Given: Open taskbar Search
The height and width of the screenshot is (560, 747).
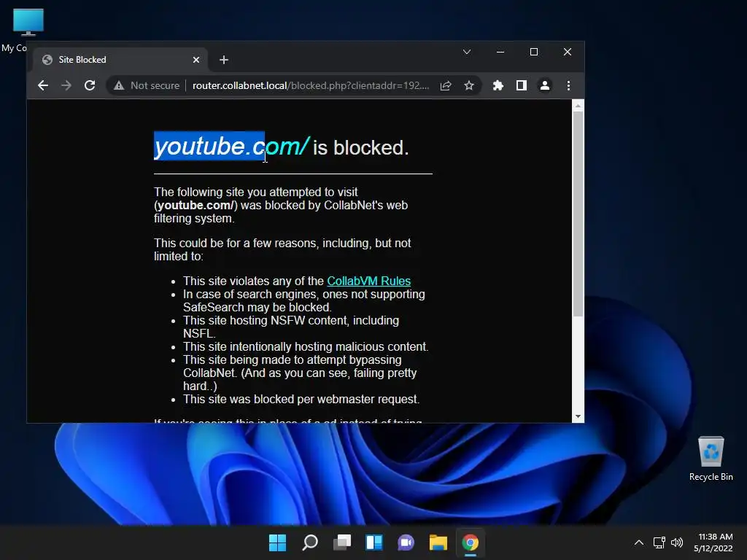Looking at the screenshot, I should coord(309,542).
